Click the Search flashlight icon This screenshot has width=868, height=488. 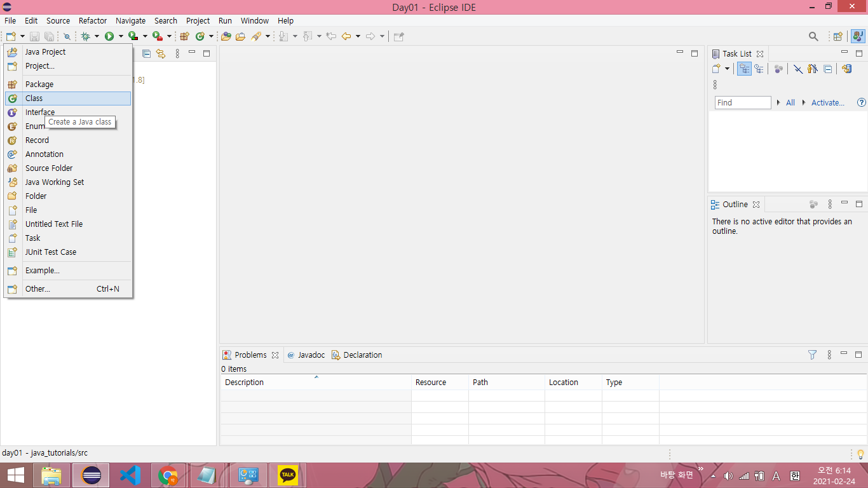click(256, 36)
